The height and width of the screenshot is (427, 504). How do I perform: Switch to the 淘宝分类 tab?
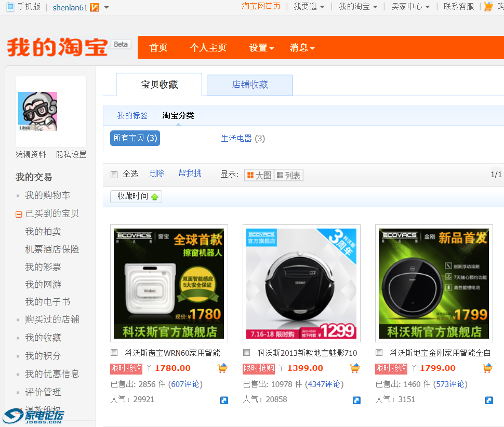point(178,115)
